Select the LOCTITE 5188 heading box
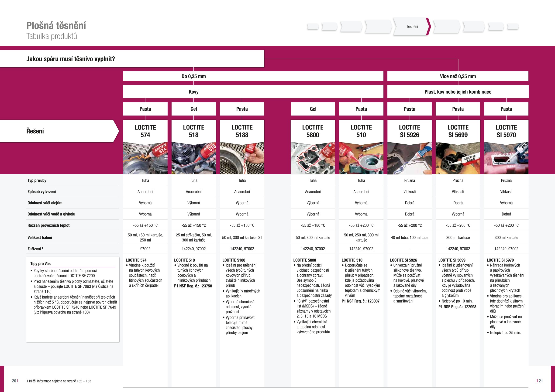This screenshot has width=555, height=392. pyautogui.click(x=242, y=131)
